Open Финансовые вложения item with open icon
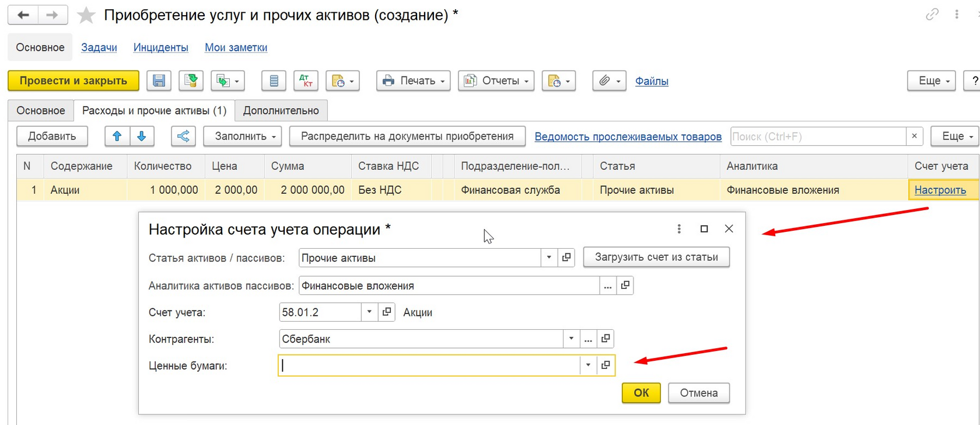The image size is (980, 425). click(x=625, y=285)
